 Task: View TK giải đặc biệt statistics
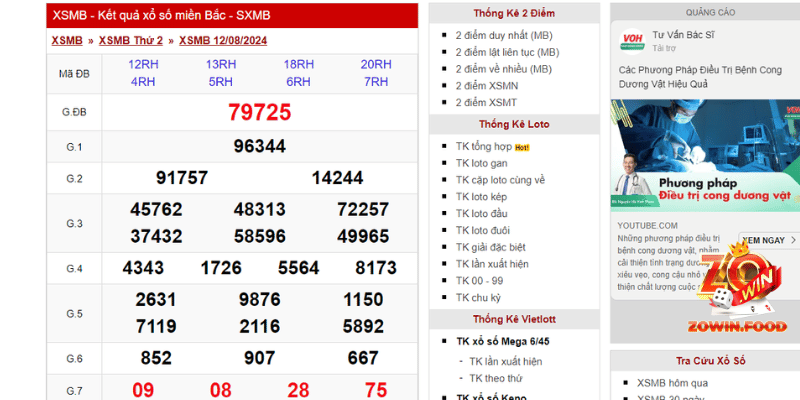click(x=490, y=247)
